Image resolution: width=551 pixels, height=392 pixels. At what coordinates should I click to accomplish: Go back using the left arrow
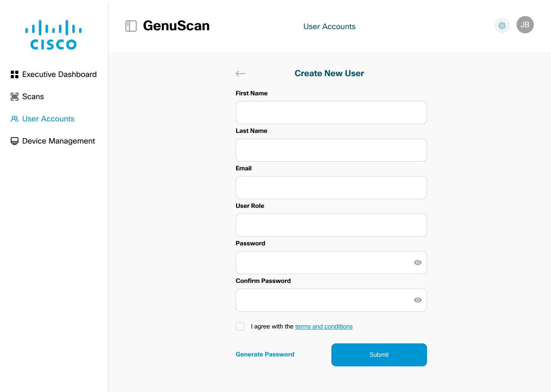[241, 73]
